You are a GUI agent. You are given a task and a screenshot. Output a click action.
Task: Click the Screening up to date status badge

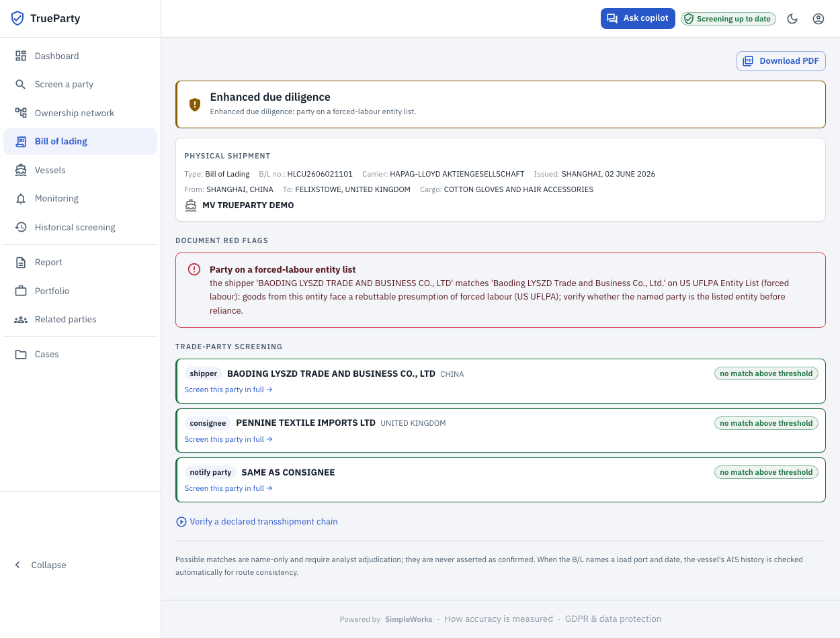pos(728,19)
